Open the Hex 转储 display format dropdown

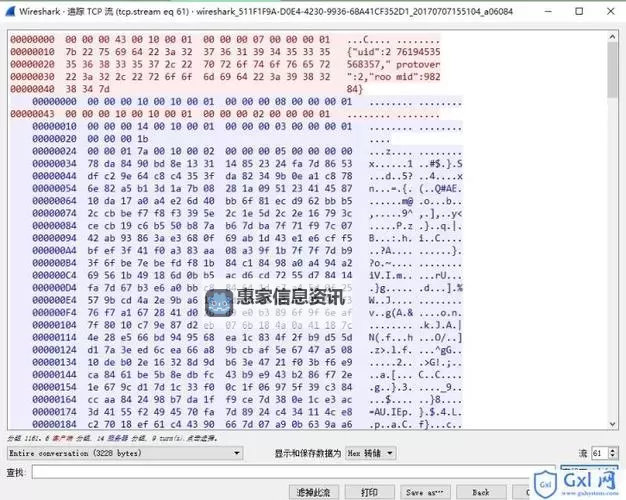pyautogui.click(x=371, y=453)
